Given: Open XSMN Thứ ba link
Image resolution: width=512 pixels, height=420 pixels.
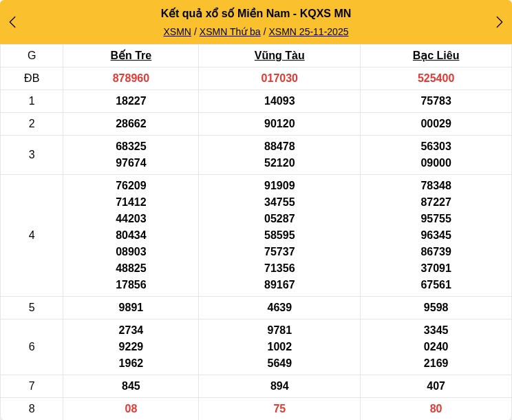Looking at the screenshot, I should (230, 32).
